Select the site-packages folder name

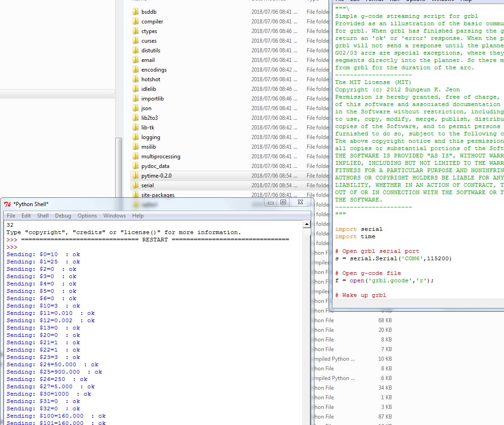[x=158, y=195]
